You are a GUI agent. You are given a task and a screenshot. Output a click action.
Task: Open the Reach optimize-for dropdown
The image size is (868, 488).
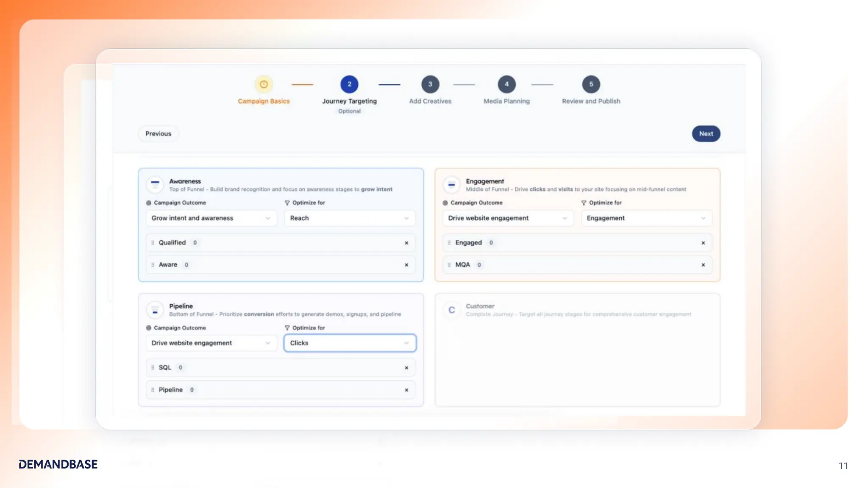point(349,218)
